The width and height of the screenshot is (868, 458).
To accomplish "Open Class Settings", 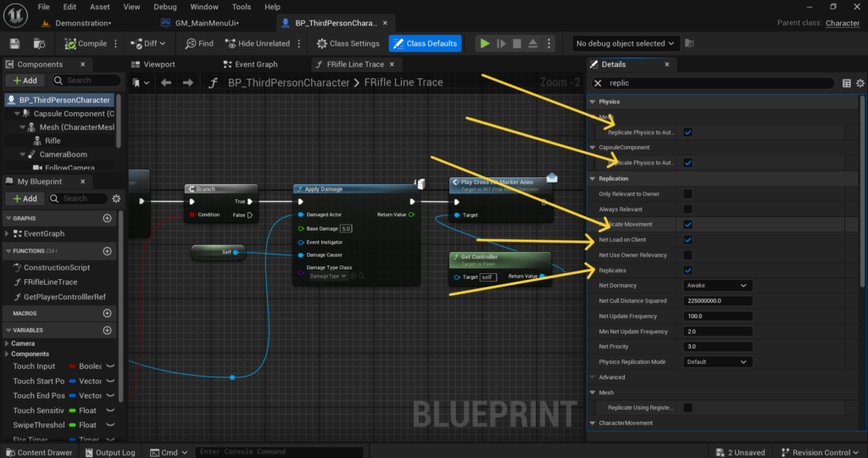I will click(348, 43).
